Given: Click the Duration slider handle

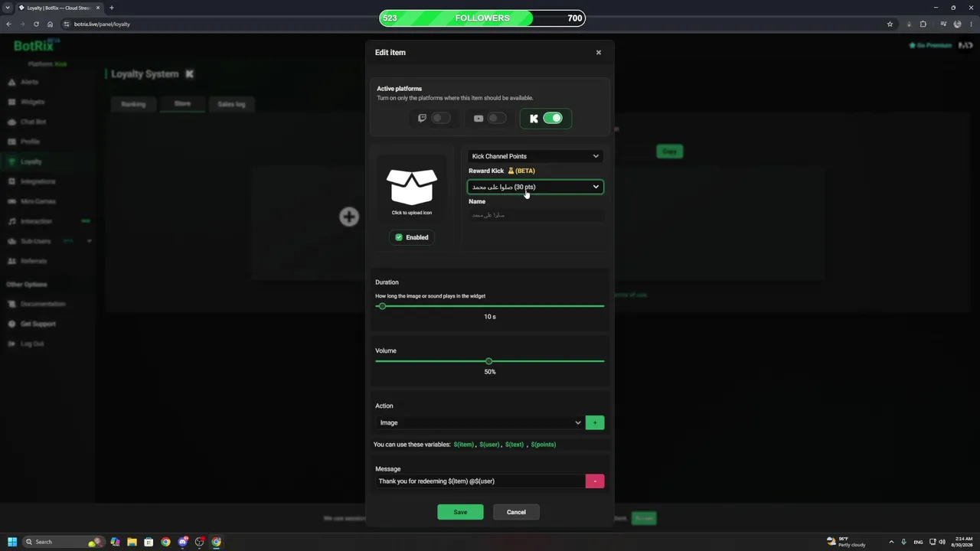Looking at the screenshot, I should (382, 306).
